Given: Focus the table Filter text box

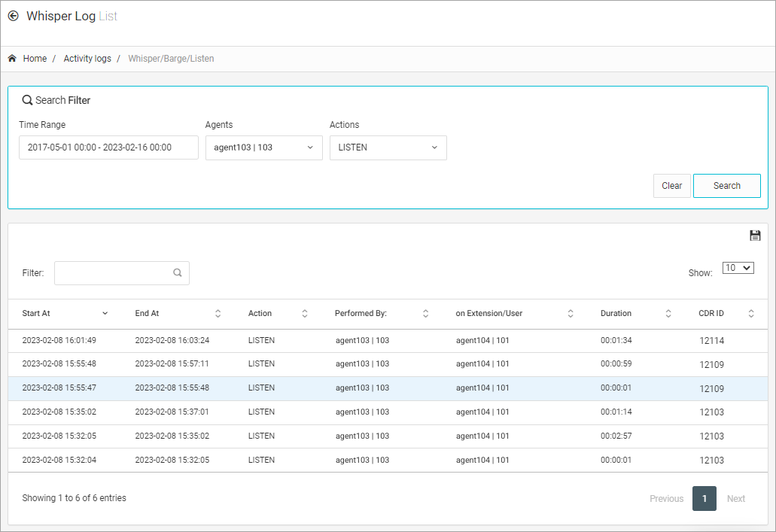Looking at the screenshot, I should click(122, 272).
